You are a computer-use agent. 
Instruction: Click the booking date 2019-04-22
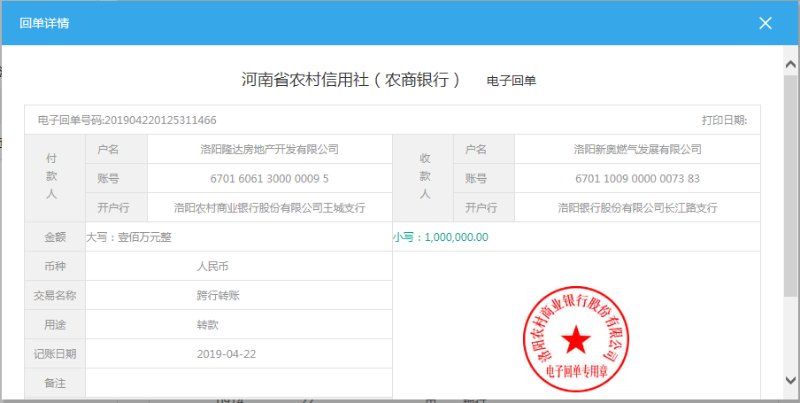pyautogui.click(x=227, y=354)
